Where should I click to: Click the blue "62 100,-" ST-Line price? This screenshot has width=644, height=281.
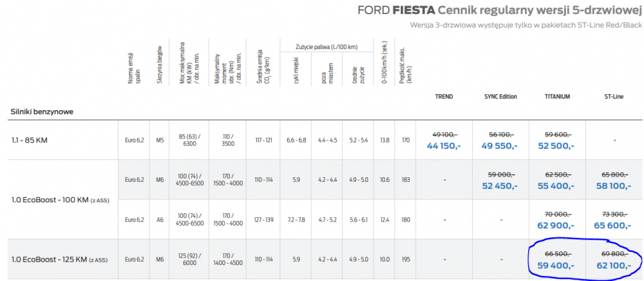coord(614,266)
